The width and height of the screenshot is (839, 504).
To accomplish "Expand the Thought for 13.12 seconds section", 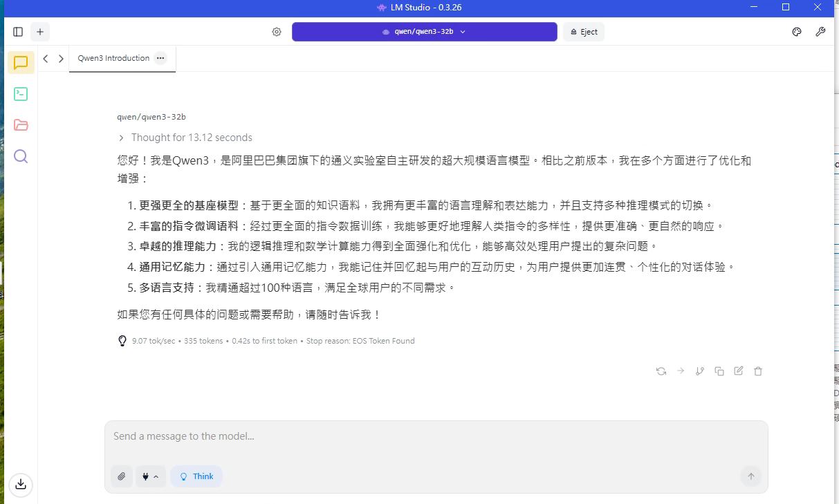I will tap(185, 138).
